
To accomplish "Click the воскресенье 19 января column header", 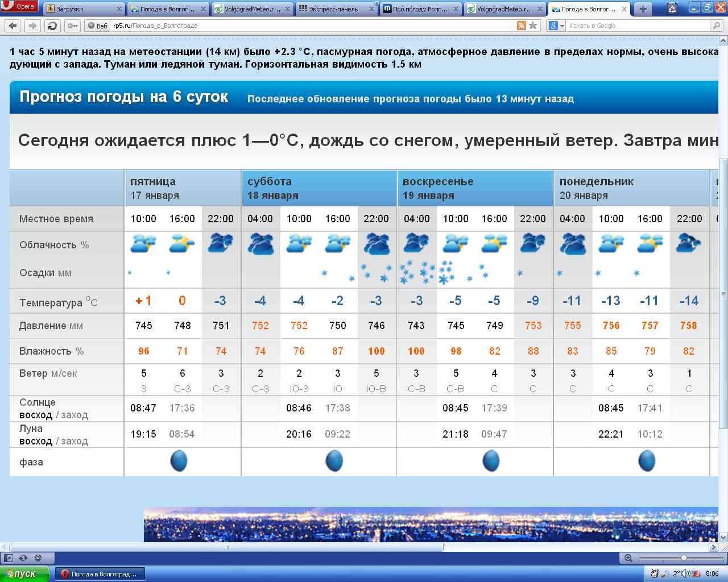I will [475, 188].
